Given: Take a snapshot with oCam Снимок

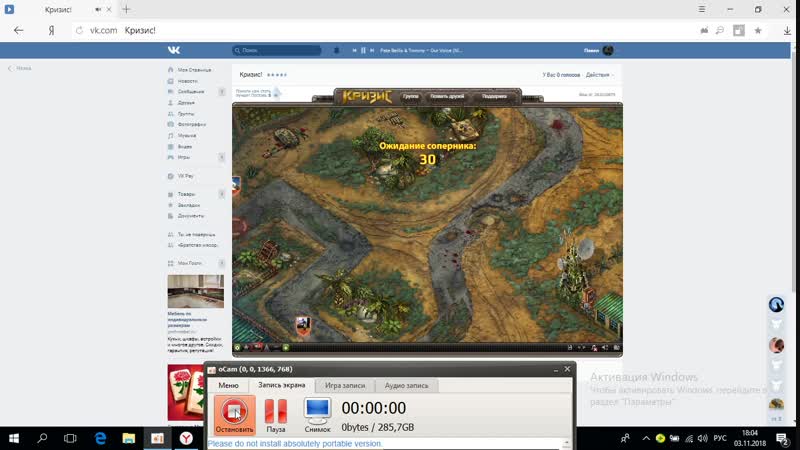Looking at the screenshot, I should (x=317, y=415).
